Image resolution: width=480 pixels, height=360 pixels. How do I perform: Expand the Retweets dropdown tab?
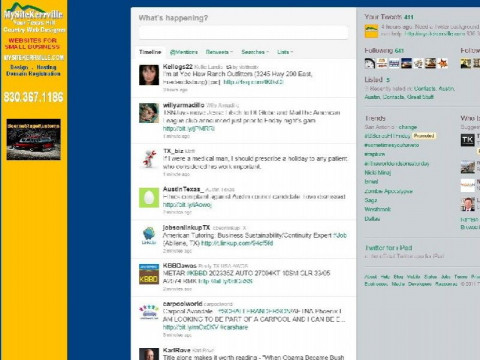coord(219,52)
